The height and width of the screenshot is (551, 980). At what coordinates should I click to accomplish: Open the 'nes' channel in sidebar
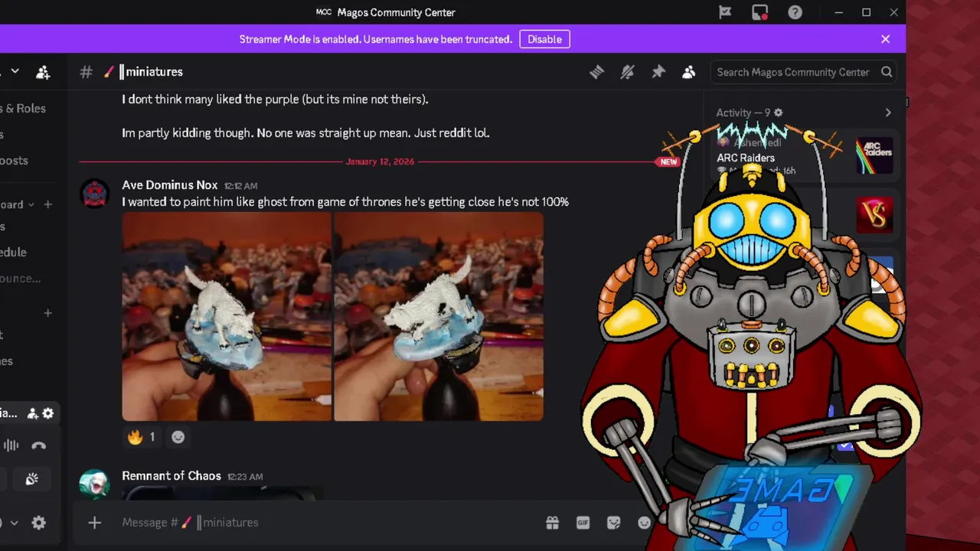(x=7, y=361)
